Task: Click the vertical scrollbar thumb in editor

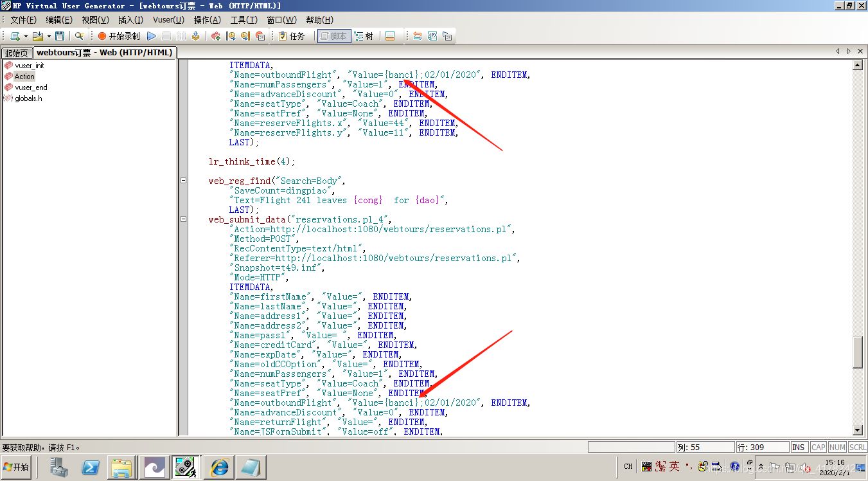Action: pyautogui.click(x=857, y=352)
